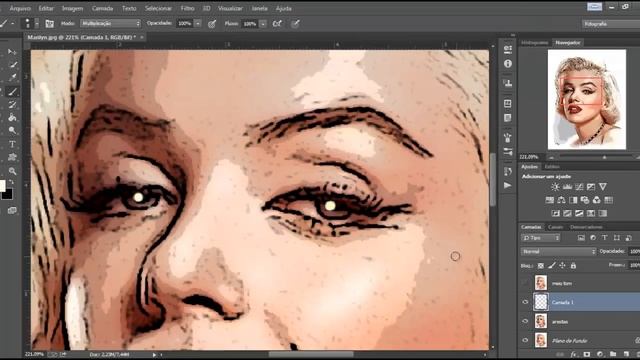Open the brush preset picker dropdown
The image size is (640, 360).
tap(36, 24)
